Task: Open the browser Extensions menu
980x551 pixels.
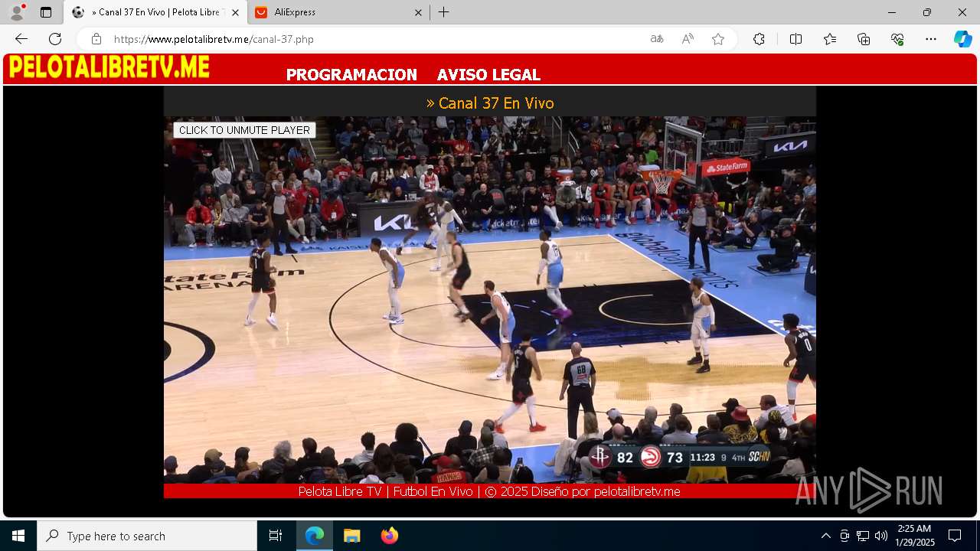Action: (759, 39)
